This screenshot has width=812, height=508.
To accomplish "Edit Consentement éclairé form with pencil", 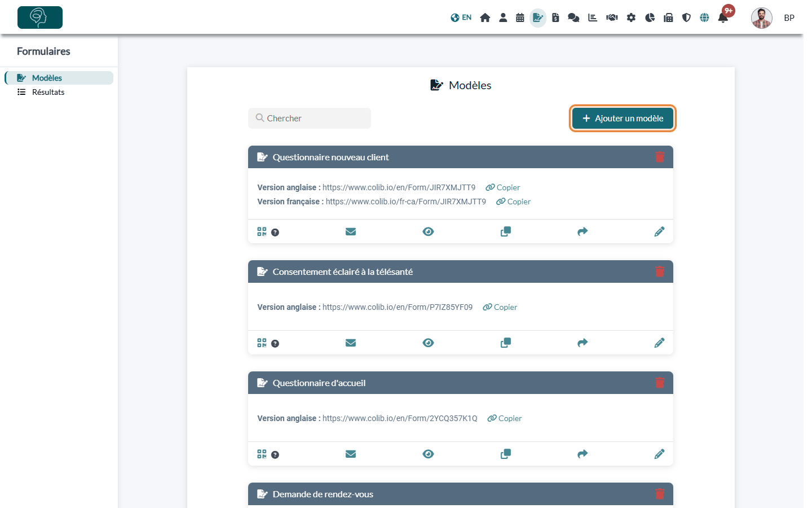I will coord(659,343).
